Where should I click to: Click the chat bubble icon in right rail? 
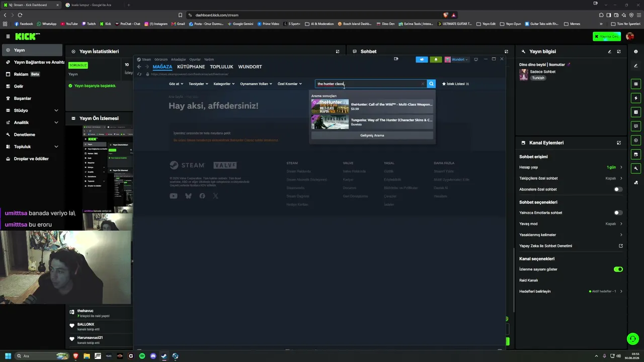pyautogui.click(x=636, y=126)
